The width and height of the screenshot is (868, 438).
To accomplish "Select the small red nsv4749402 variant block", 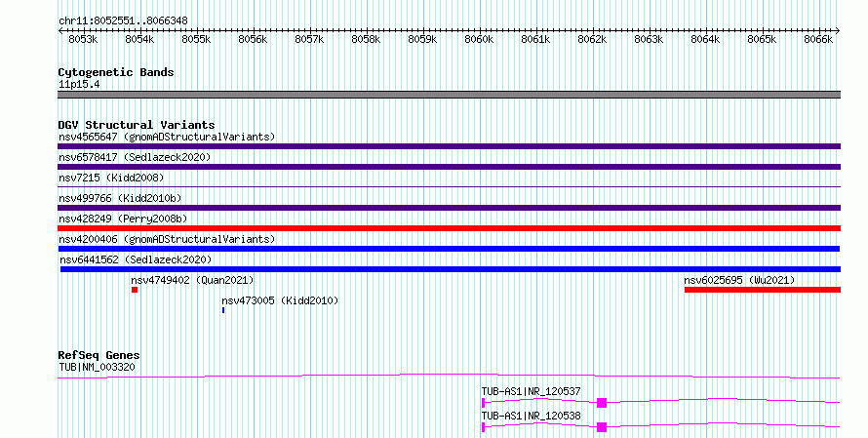I will click(135, 290).
